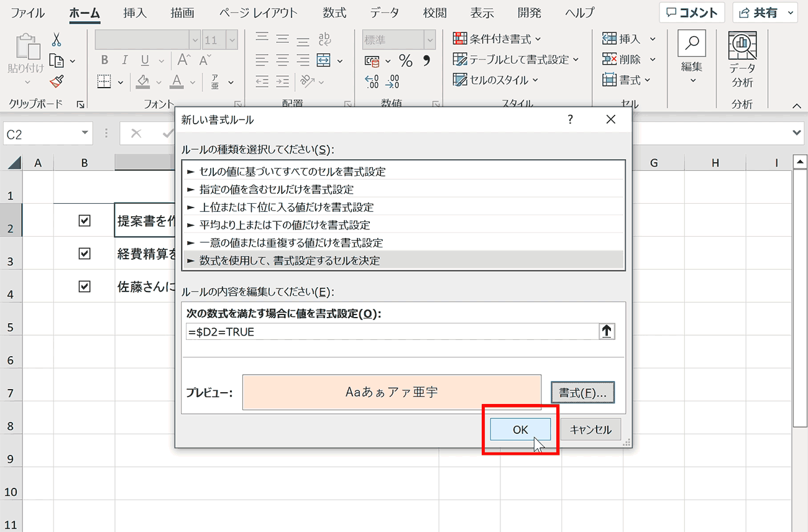Click the accounting number format icon
The image size is (808, 532).
tap(372, 61)
